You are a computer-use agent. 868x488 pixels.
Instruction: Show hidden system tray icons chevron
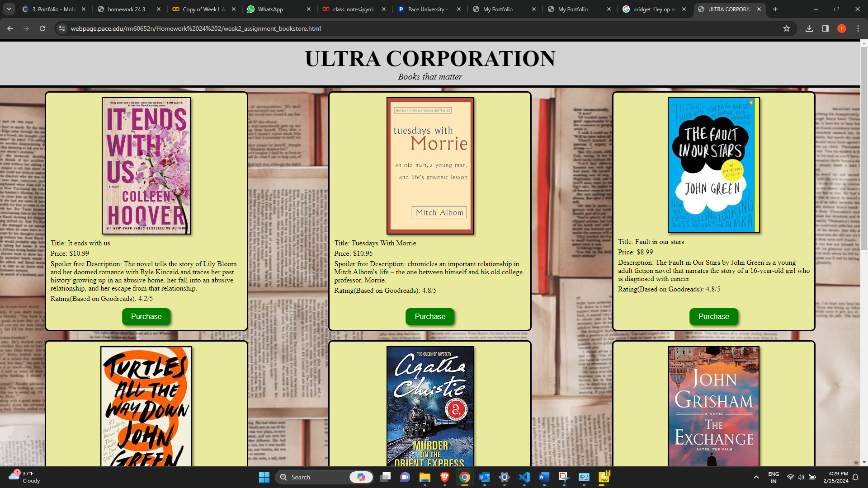click(756, 477)
